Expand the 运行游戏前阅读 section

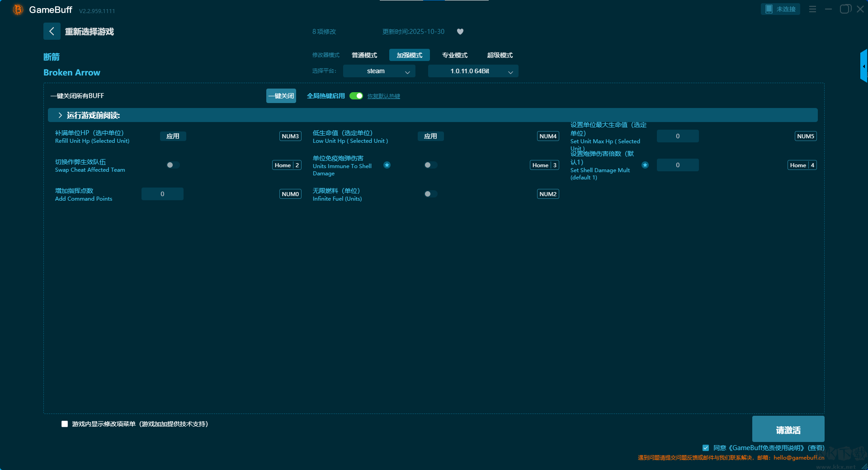click(60, 115)
